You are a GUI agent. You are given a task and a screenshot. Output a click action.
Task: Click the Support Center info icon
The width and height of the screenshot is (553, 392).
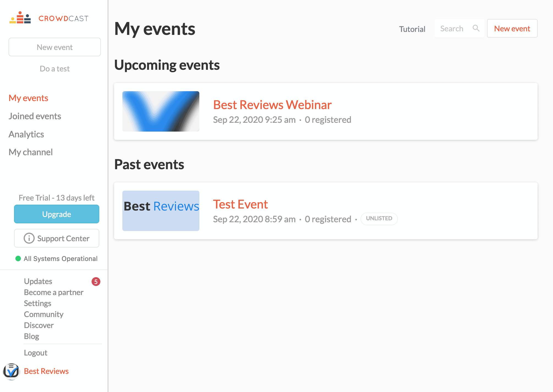tap(29, 238)
